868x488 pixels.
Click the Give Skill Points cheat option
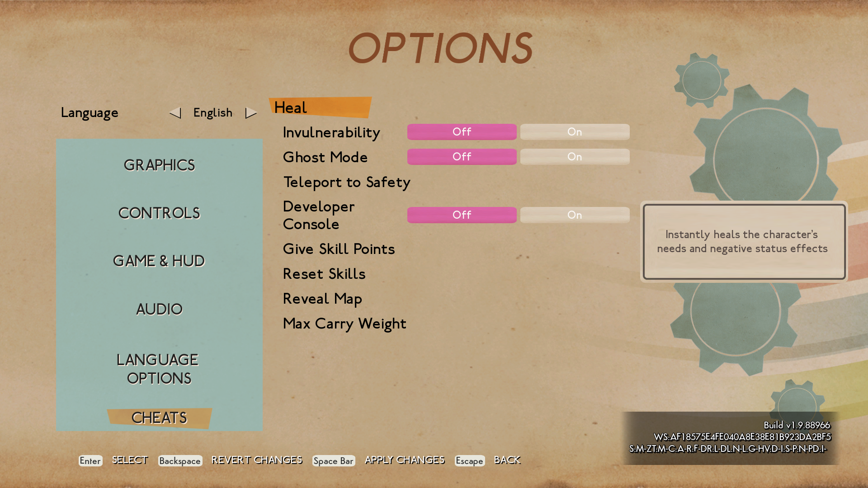(x=339, y=249)
